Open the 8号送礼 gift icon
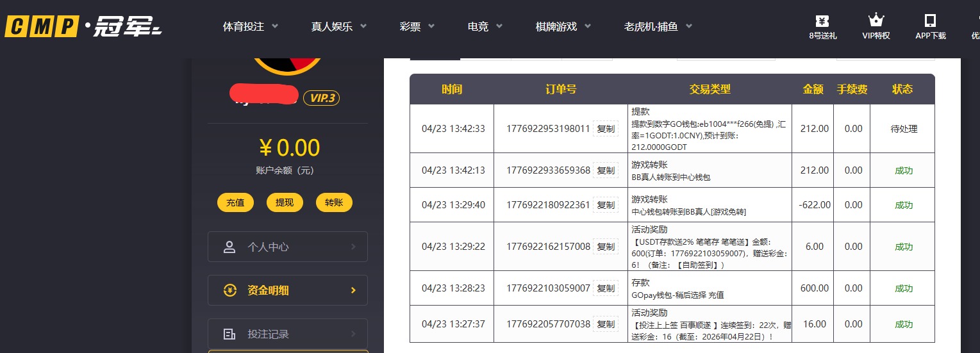This screenshot has height=353, width=980. tap(822, 21)
